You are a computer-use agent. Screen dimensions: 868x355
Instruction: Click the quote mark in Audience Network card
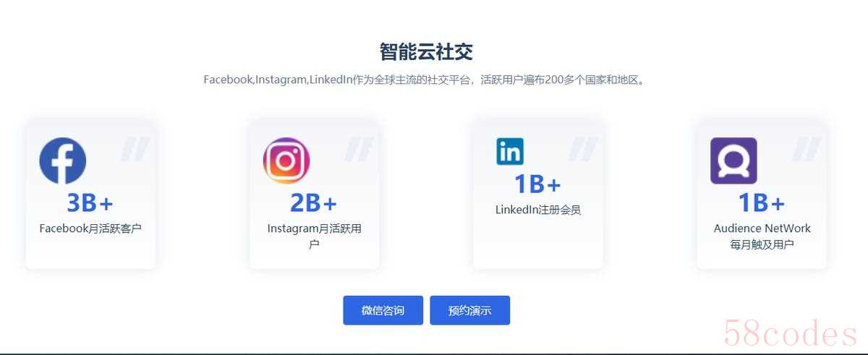[x=807, y=148]
